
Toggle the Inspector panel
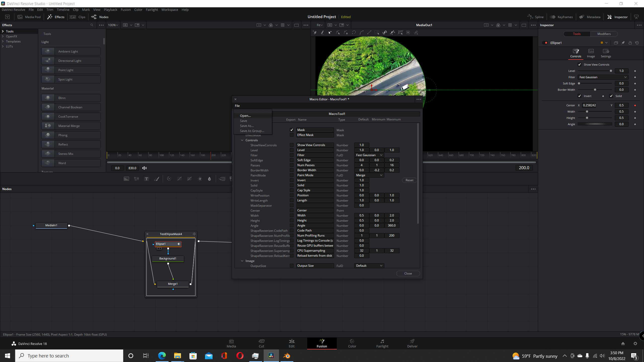pyautogui.click(x=618, y=17)
